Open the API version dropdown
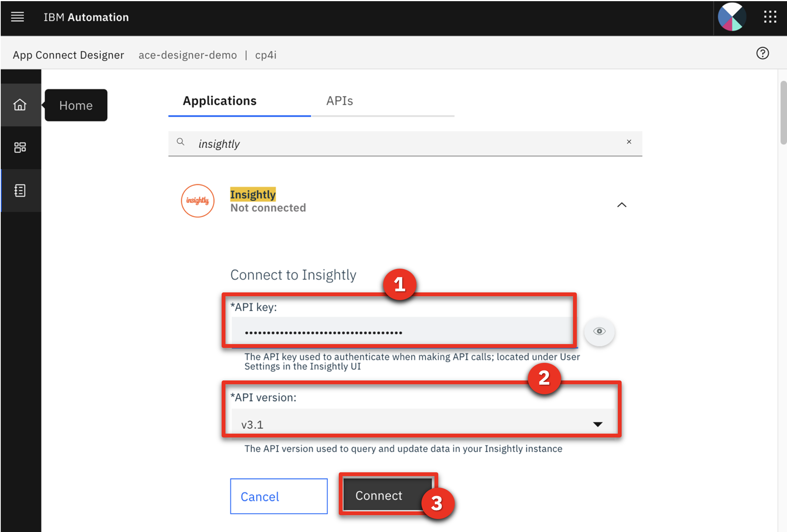This screenshot has height=532, width=787. pyautogui.click(x=423, y=424)
